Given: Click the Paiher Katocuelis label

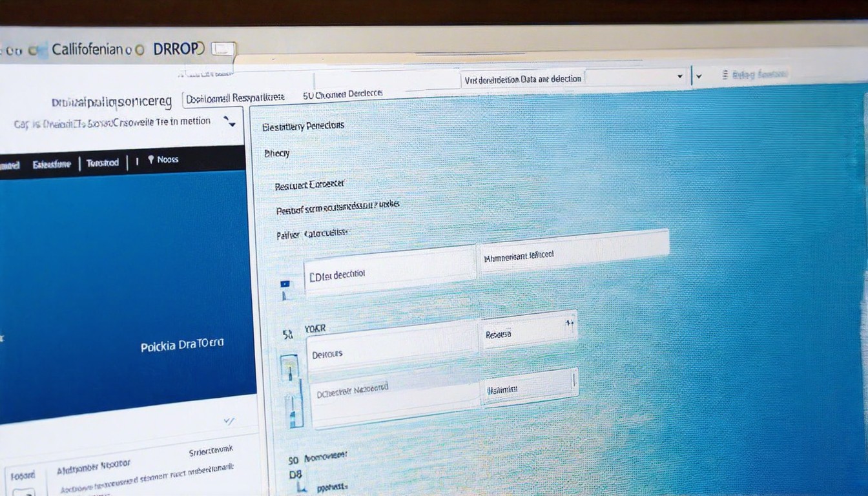Looking at the screenshot, I should click(312, 235).
